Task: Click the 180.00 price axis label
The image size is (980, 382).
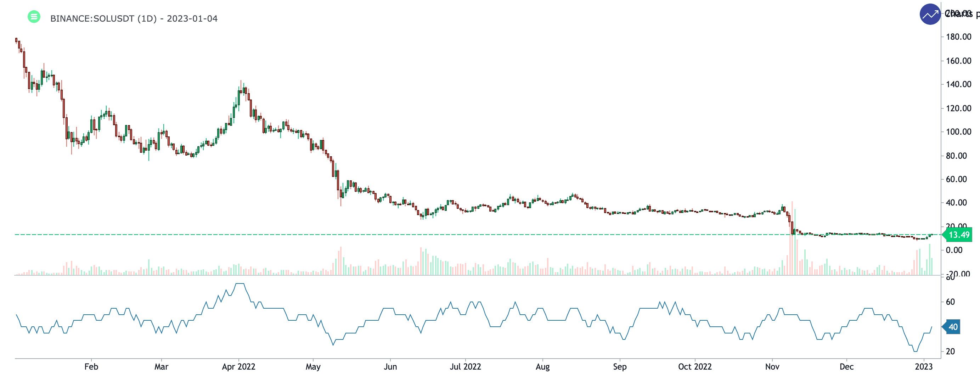Action: point(958,37)
